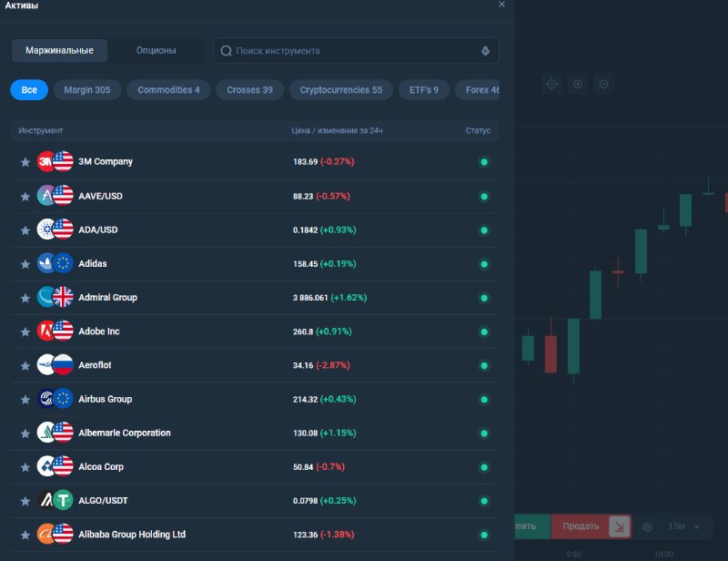Star the Alcoa Corp instrument
The image size is (728, 561).
coord(25,467)
